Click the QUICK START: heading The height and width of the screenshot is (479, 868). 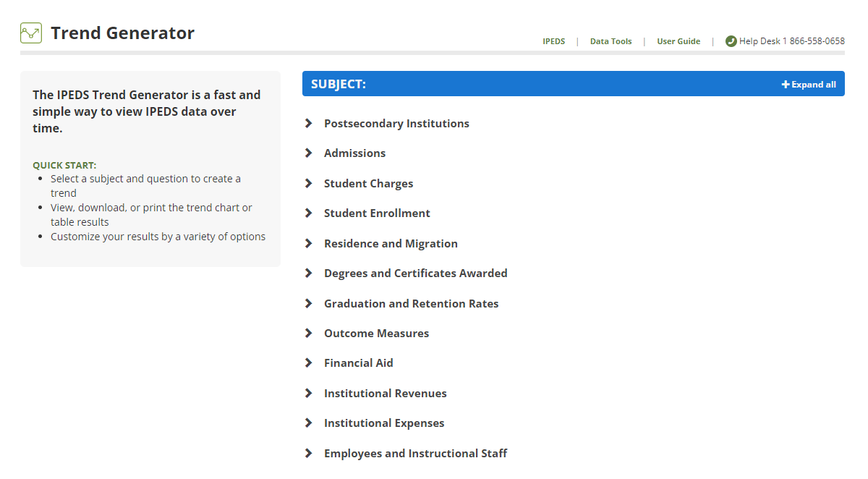[x=64, y=165]
